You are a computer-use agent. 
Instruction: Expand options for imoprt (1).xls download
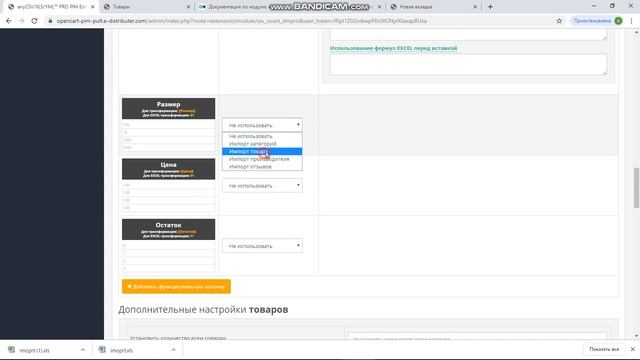tap(82, 350)
